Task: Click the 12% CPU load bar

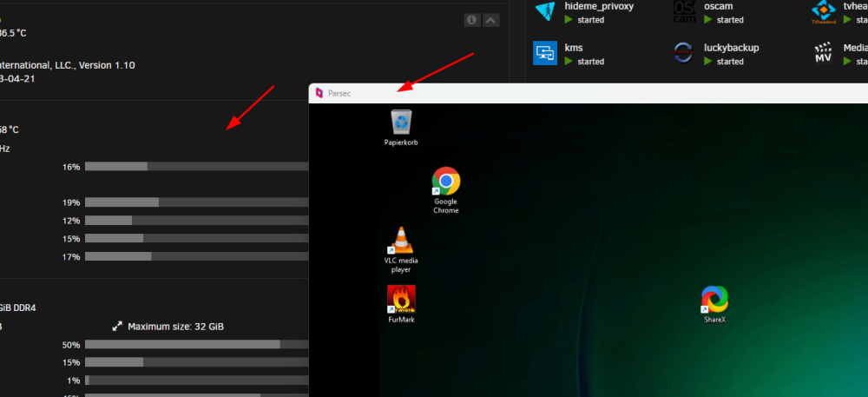Action: pos(196,221)
